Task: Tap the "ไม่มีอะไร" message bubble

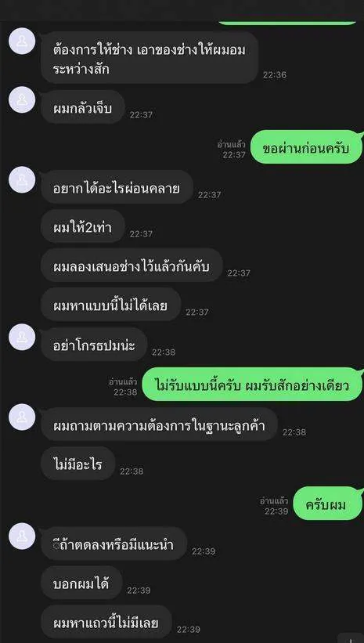Action: click(x=77, y=464)
